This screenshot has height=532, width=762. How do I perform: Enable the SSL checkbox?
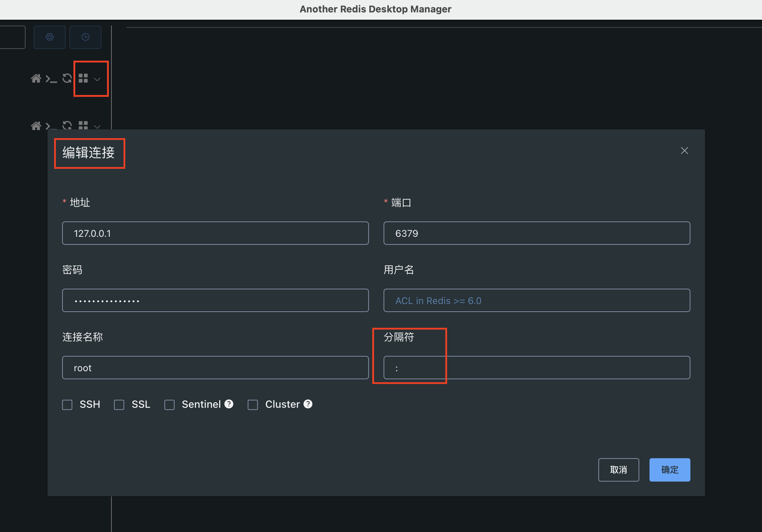[119, 404]
